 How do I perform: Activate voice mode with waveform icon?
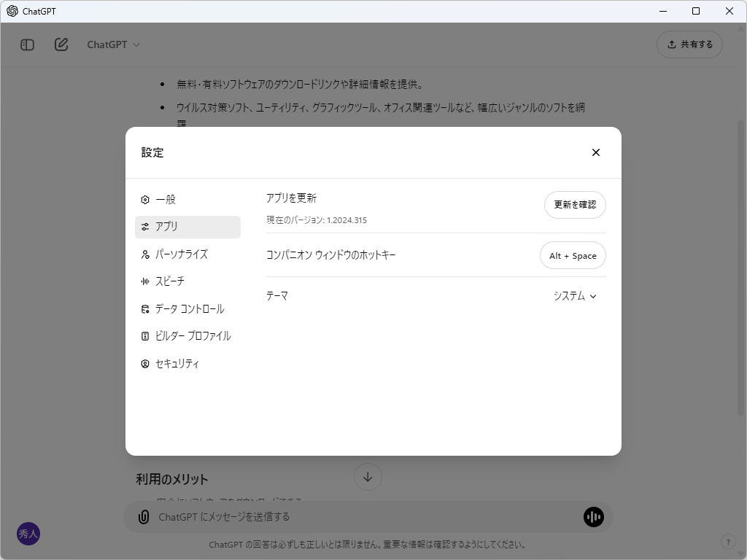(594, 516)
